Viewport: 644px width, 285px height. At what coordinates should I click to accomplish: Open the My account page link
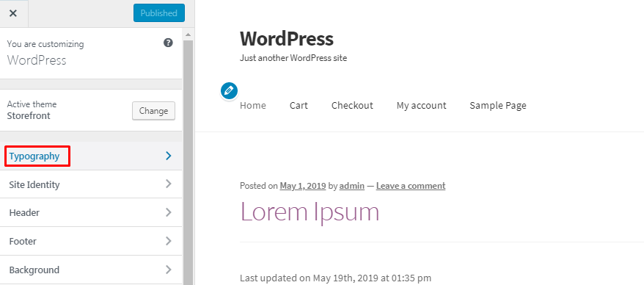pos(422,105)
